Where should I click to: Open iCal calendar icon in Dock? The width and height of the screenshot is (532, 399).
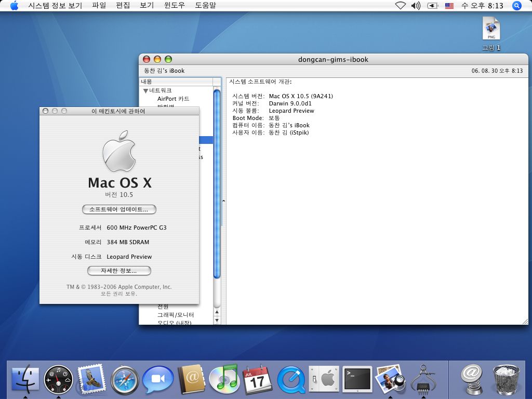coord(258,379)
